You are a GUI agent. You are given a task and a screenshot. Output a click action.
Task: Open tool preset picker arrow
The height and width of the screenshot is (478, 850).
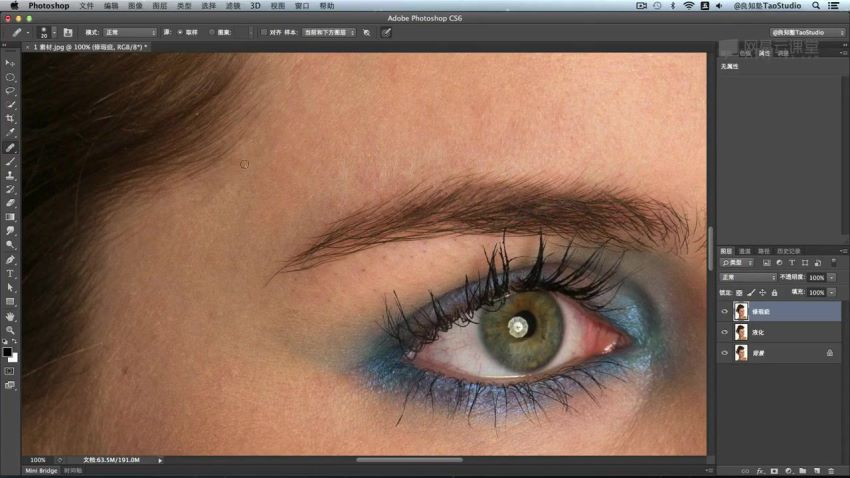pos(28,33)
